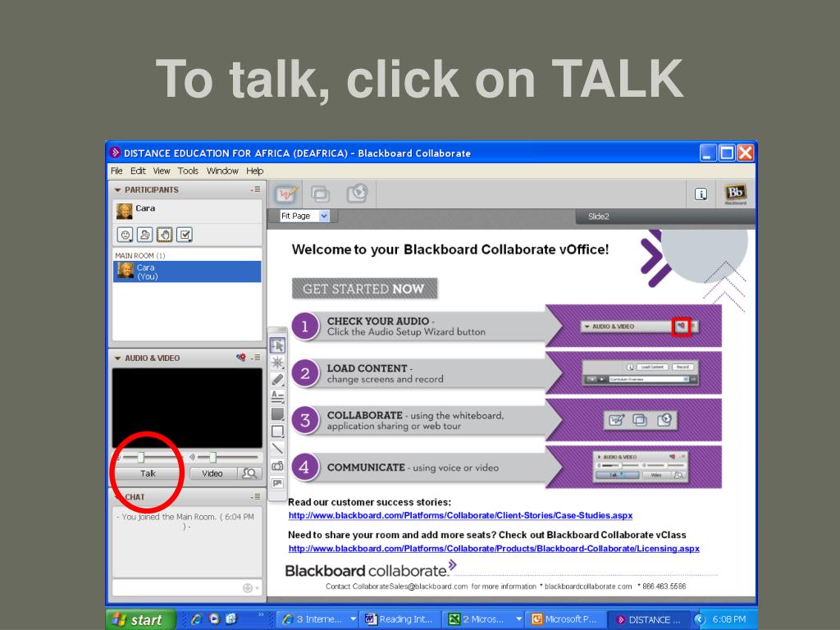This screenshot has width=840, height=630.
Task: Select the empty Rectangle outline tool
Action: pos(277,431)
